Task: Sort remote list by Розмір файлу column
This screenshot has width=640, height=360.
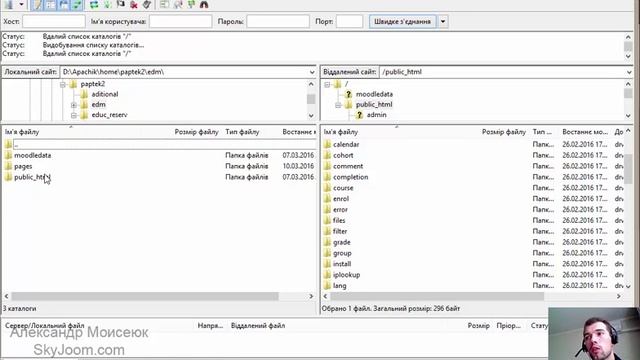Action: click(x=504, y=132)
